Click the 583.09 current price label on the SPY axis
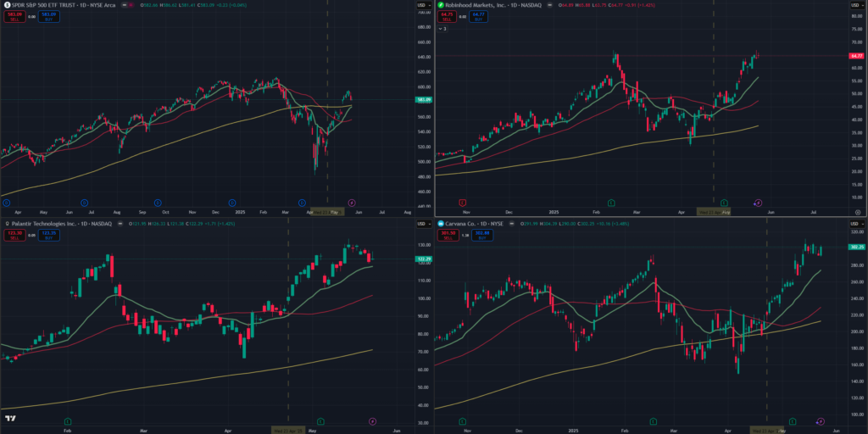The width and height of the screenshot is (868, 434). [x=423, y=100]
